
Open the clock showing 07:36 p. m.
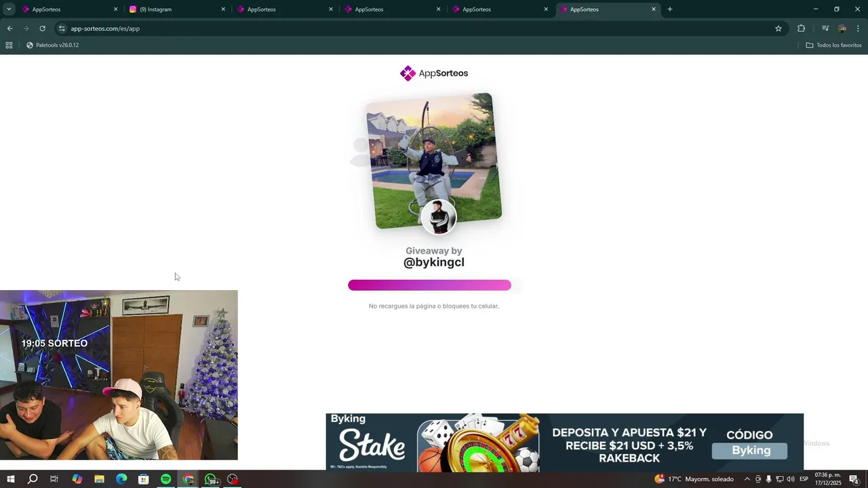pyautogui.click(x=828, y=479)
